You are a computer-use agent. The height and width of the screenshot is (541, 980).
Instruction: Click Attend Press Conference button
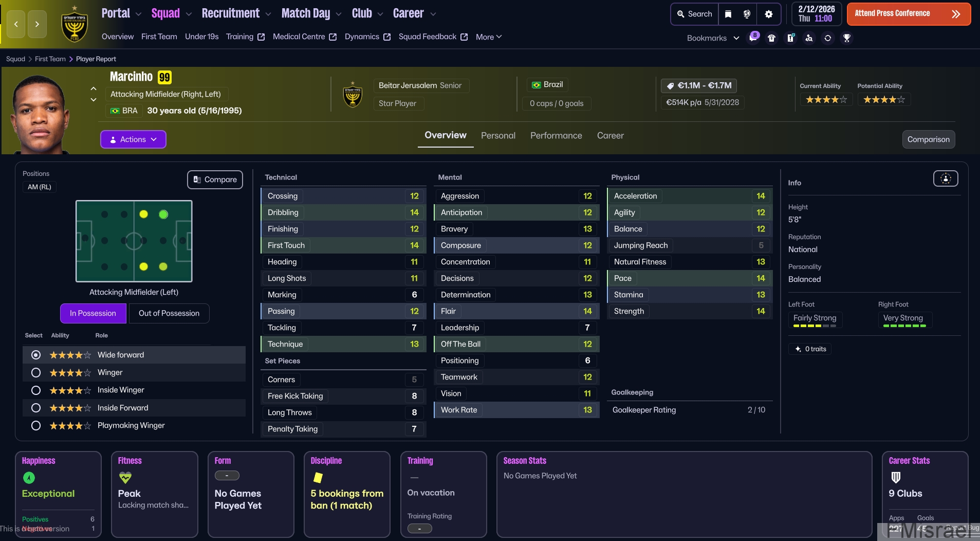908,14
